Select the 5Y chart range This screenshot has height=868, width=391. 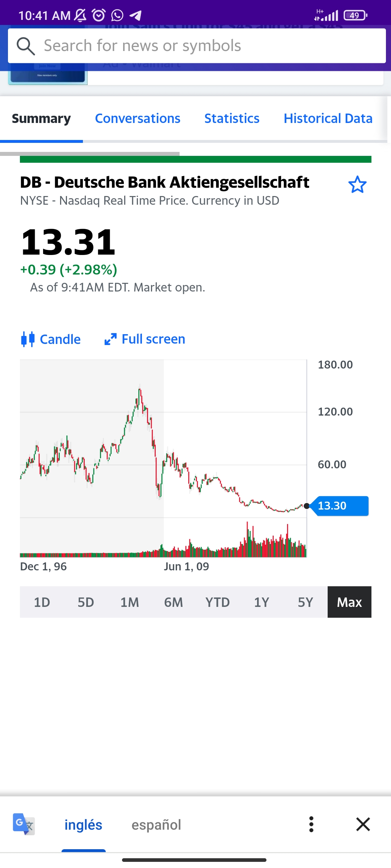tap(305, 602)
